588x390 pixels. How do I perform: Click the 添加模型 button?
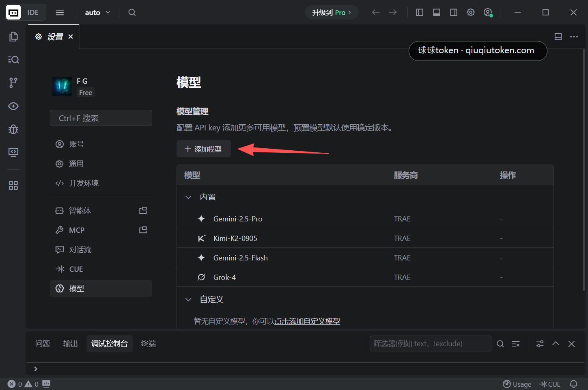point(204,149)
